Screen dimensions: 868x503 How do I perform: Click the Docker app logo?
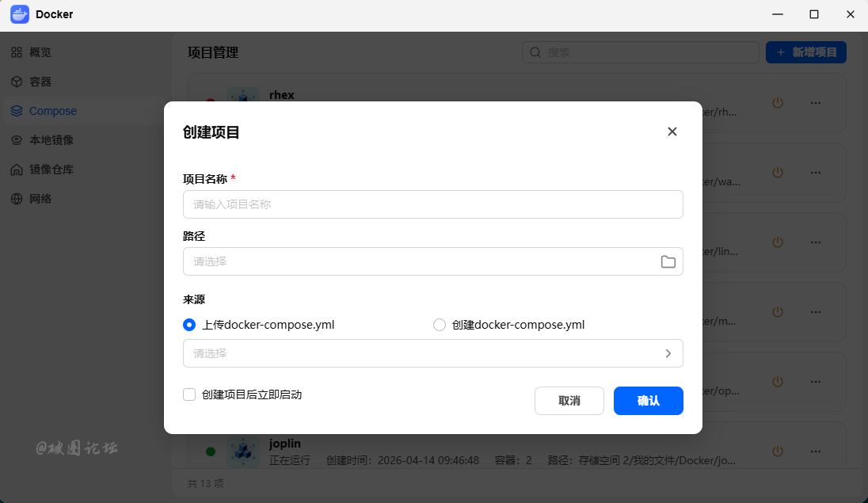point(19,14)
